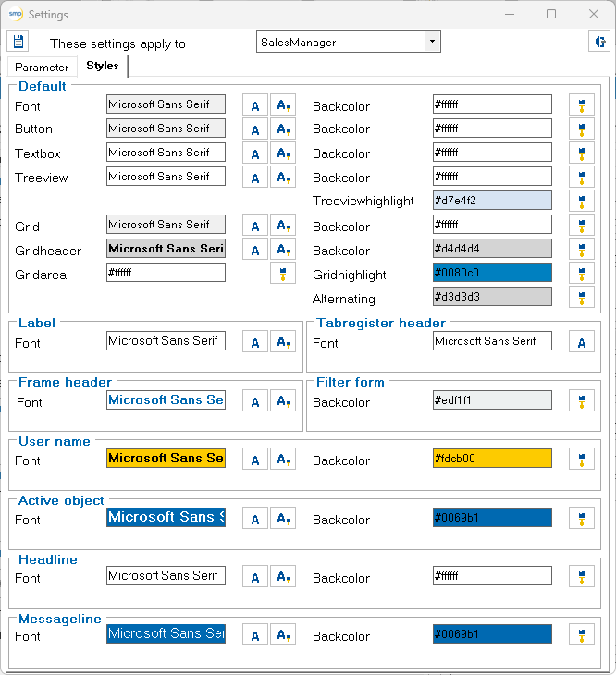Open User name backcolor picker

point(582,459)
